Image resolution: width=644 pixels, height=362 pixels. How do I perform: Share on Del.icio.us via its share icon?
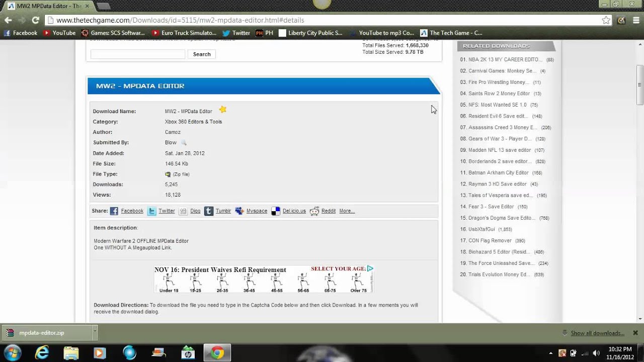coord(275,211)
